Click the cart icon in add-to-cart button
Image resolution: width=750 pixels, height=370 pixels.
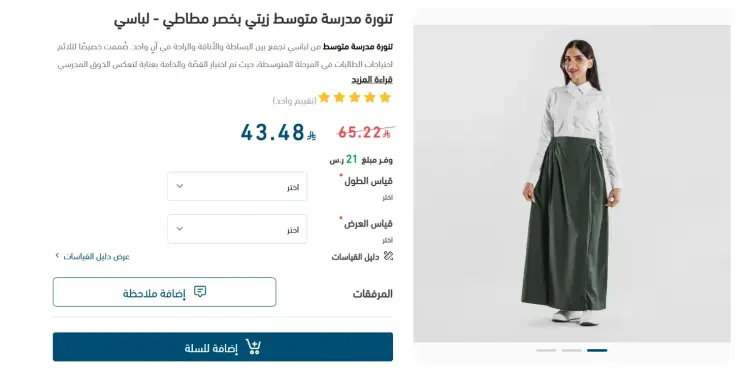click(253, 347)
